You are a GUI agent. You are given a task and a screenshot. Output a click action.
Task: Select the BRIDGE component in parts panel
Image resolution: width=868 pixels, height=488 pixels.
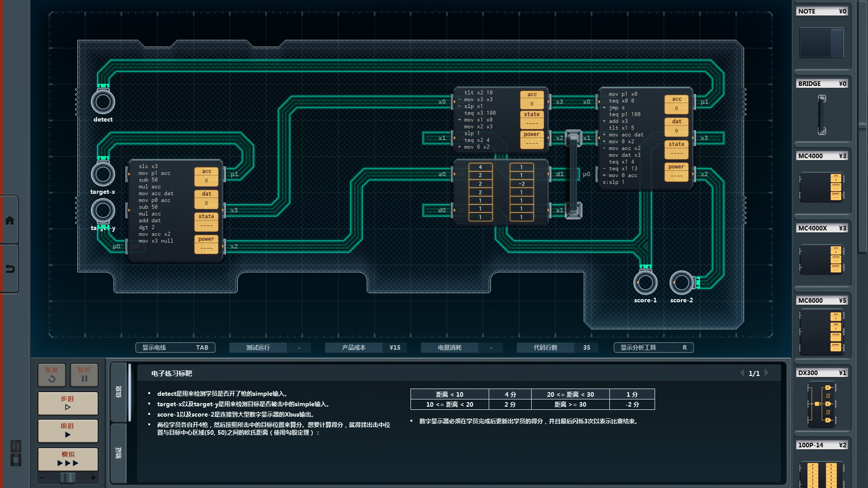point(821,114)
